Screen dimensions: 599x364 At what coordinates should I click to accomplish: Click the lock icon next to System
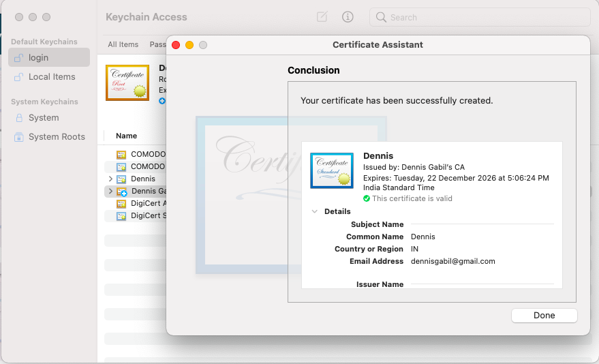click(19, 118)
